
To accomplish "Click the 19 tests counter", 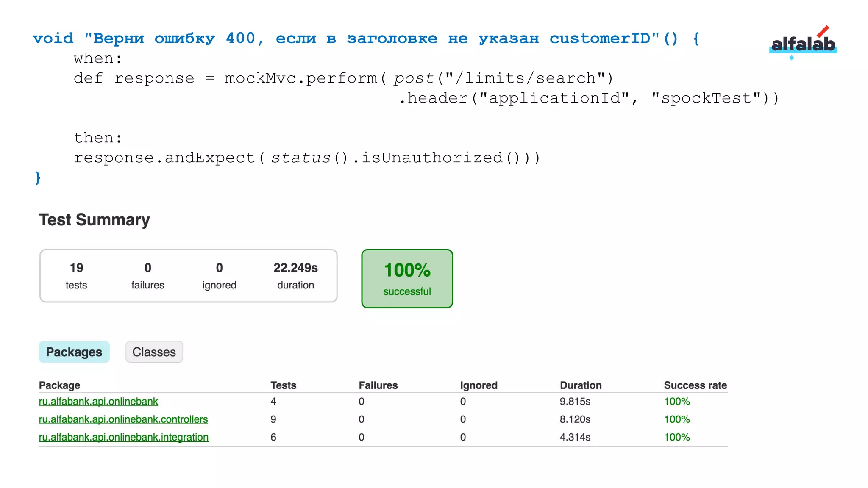I will pyautogui.click(x=76, y=276).
